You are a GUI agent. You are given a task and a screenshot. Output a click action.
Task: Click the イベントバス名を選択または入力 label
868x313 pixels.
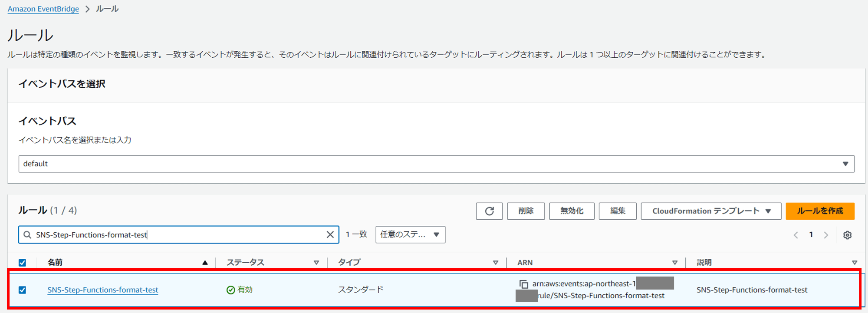[75, 140]
